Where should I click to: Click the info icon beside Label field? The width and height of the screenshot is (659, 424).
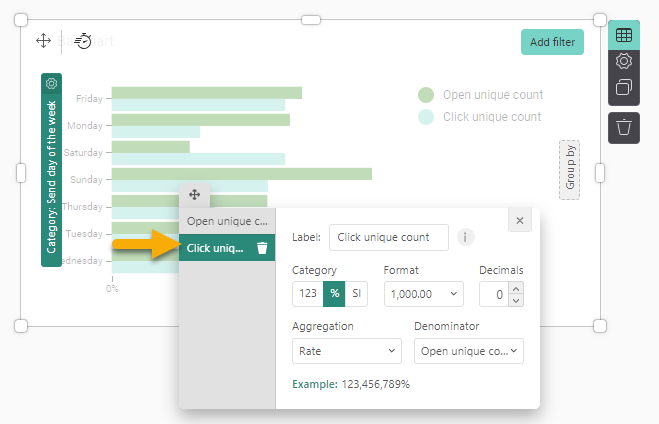click(466, 237)
